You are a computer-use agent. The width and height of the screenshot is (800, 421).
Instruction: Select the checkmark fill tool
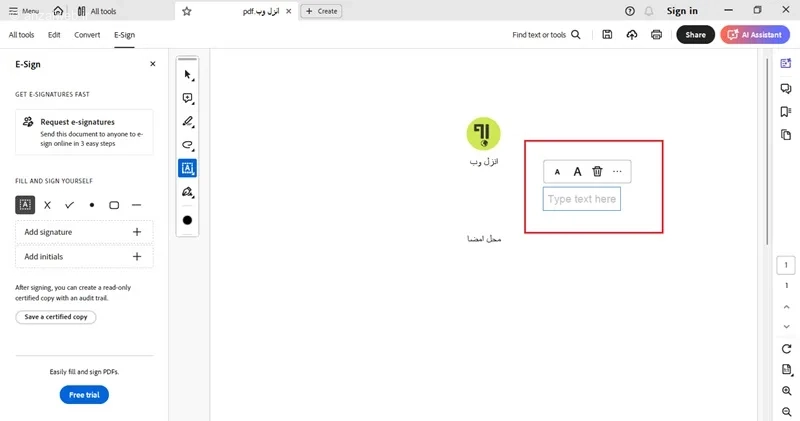(x=69, y=205)
